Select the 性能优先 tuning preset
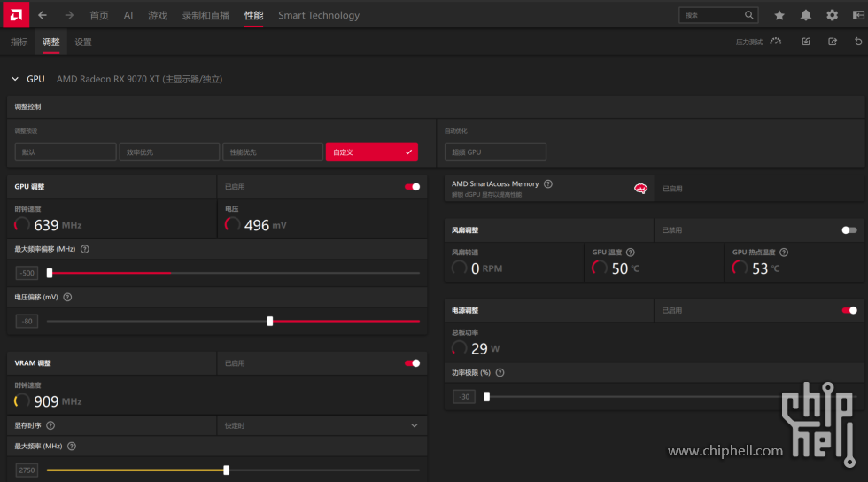Viewport: 868px width, 482px height. pos(273,152)
